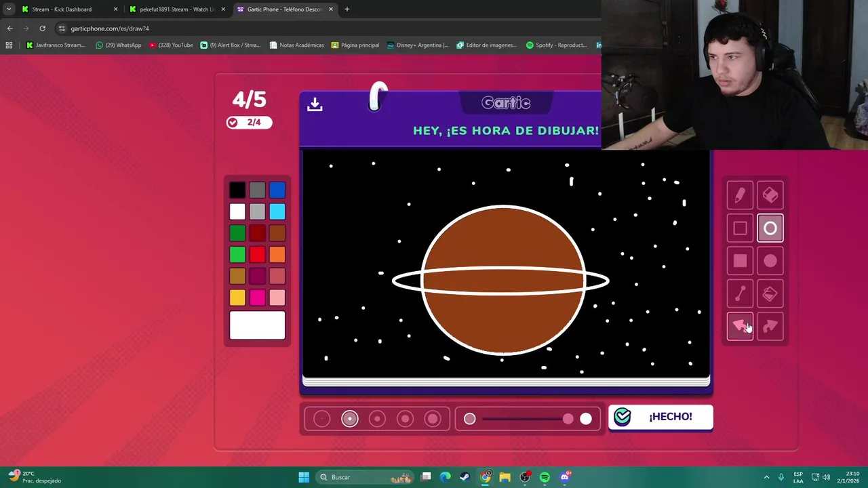Pick the dark gray color swatch
Viewport: 868px width, 488px height.
pyautogui.click(x=257, y=190)
